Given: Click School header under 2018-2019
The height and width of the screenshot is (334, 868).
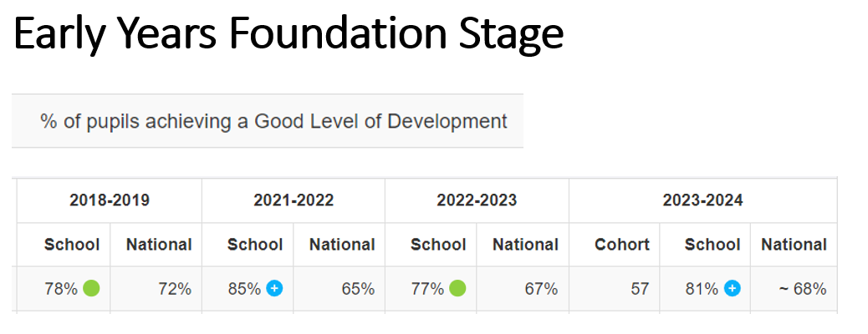Looking at the screenshot, I should pyautogui.click(x=72, y=245).
